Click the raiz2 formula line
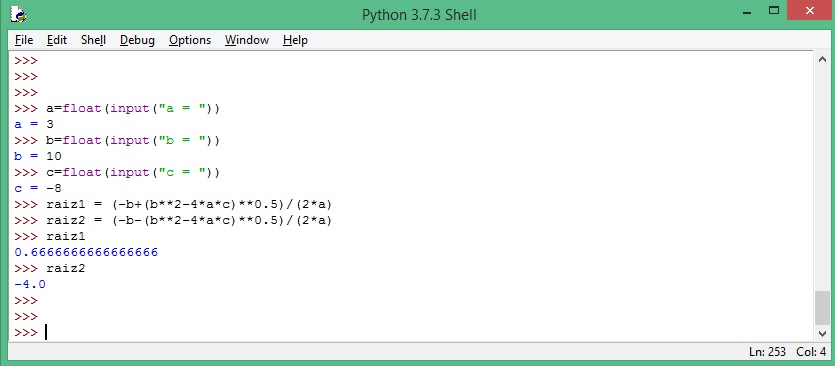Viewport: 835px width, 366px height. click(x=189, y=221)
